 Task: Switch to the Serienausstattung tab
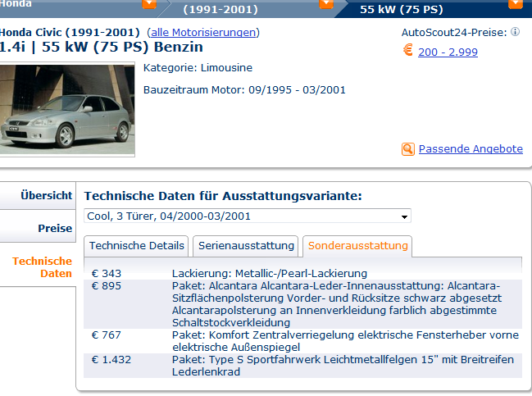click(246, 246)
